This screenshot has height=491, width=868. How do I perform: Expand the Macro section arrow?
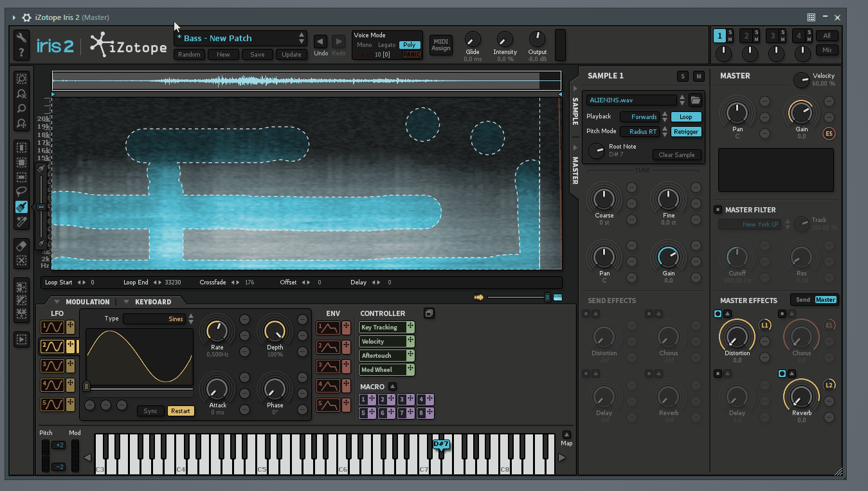[392, 387]
